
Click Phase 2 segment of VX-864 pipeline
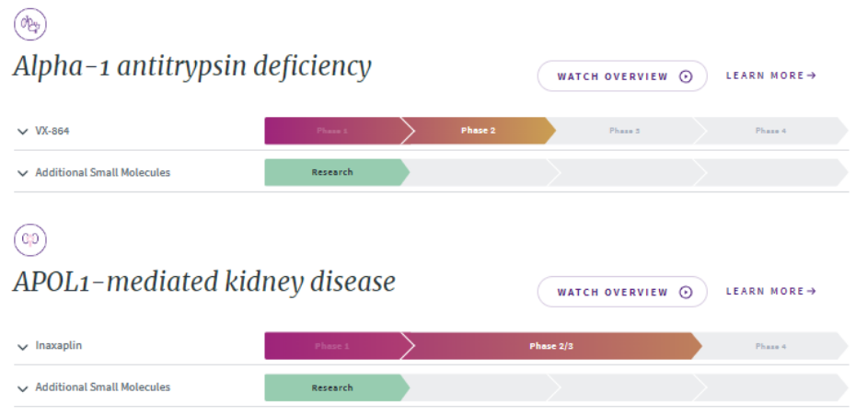(478, 131)
